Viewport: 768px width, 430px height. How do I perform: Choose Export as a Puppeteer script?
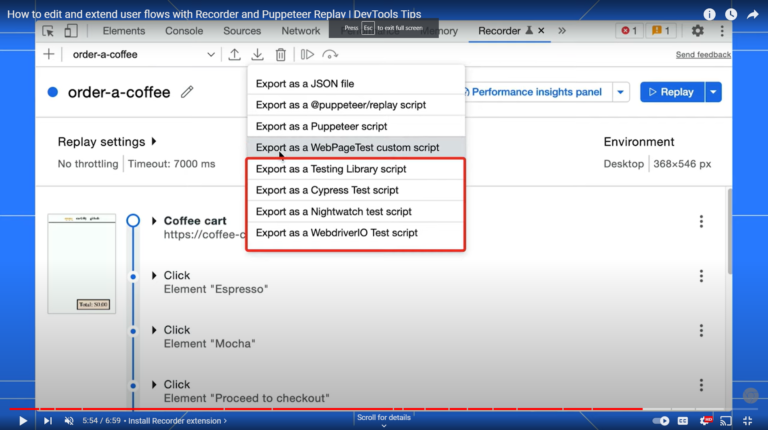pos(356,126)
